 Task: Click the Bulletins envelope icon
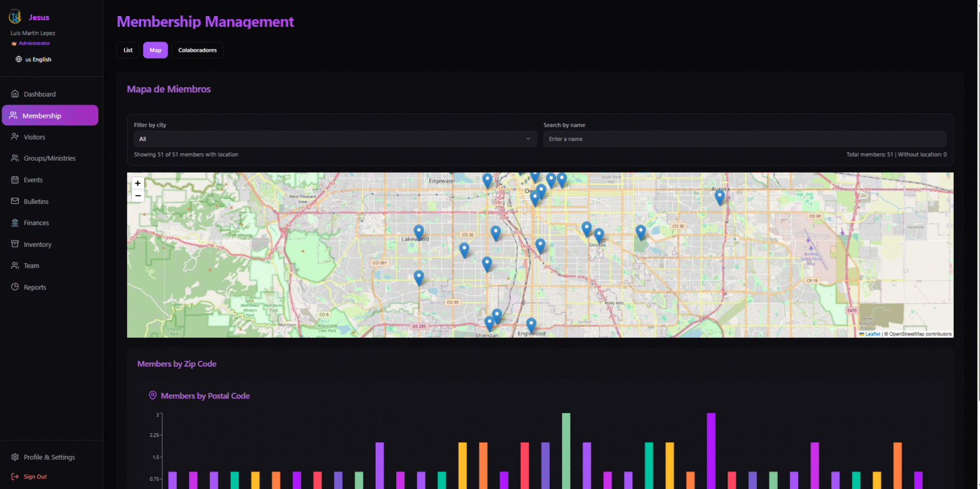pyautogui.click(x=15, y=201)
